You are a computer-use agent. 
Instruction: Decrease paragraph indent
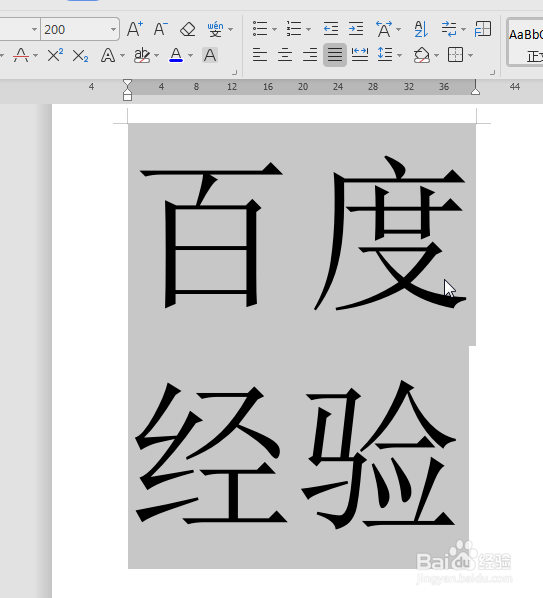coord(331,29)
